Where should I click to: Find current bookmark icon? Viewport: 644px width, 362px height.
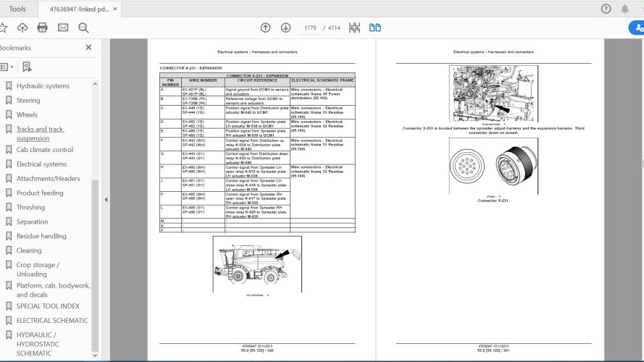[x=27, y=67]
